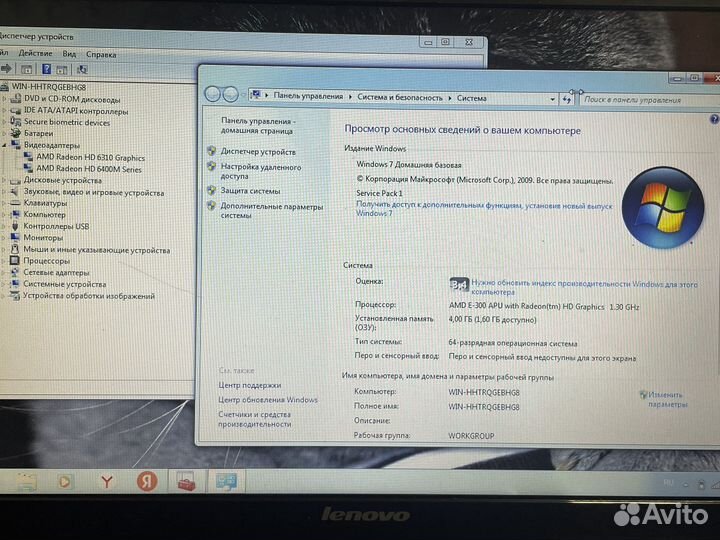Click the Контроллеры USB category icon
Viewport: 720px width, 540px height.
(15, 226)
